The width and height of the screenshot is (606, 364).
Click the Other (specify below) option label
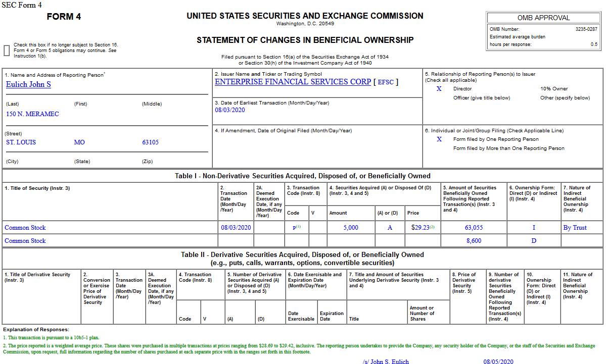click(x=565, y=98)
